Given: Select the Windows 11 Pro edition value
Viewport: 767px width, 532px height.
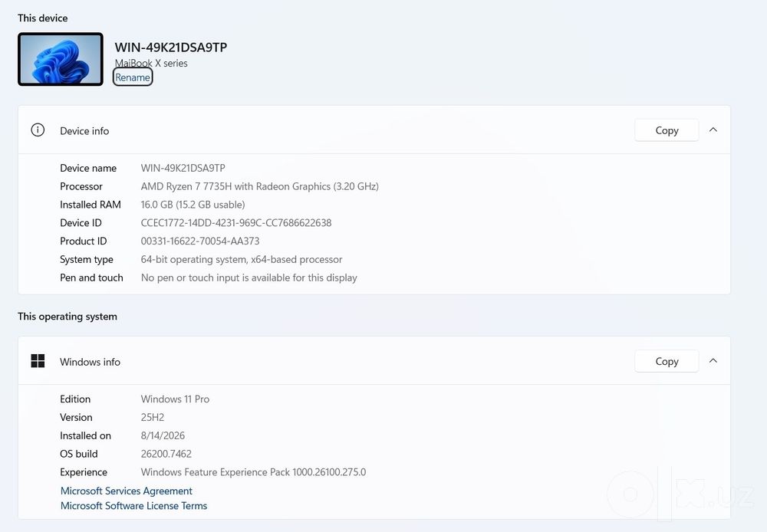Looking at the screenshot, I should click(175, 399).
